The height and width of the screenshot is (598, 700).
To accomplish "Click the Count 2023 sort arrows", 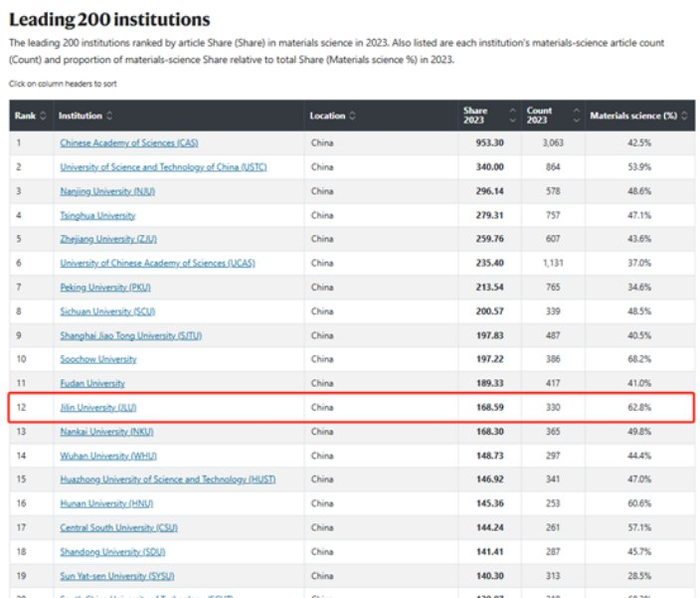I will (573, 116).
